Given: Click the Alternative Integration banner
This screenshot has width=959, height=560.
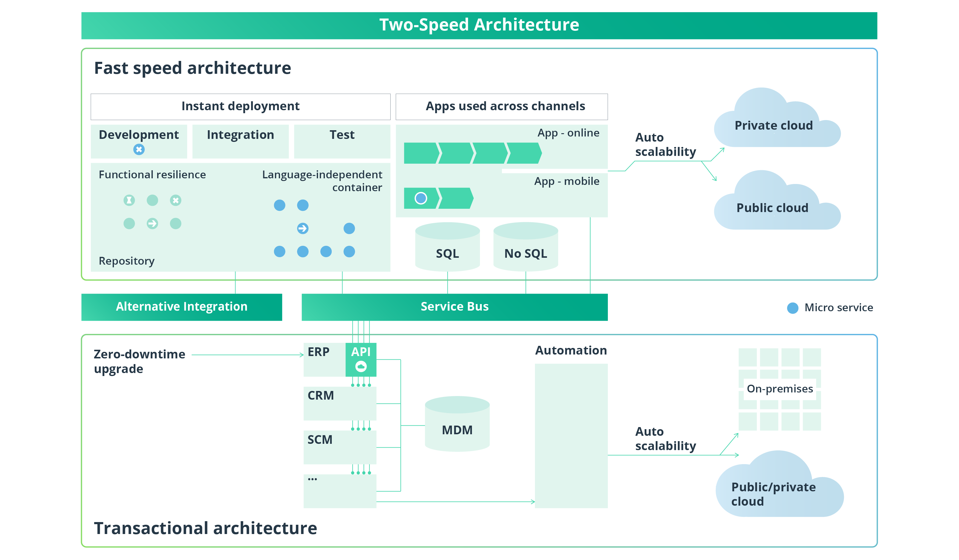Looking at the screenshot, I should [182, 307].
